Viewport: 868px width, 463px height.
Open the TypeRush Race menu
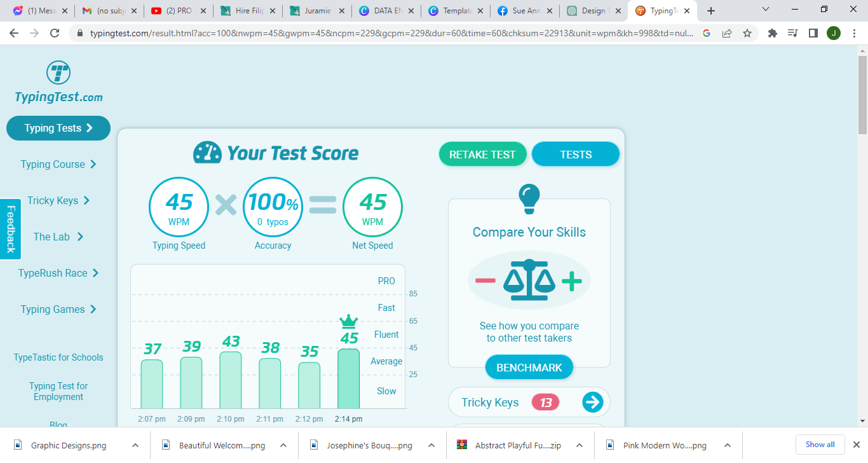[58, 273]
